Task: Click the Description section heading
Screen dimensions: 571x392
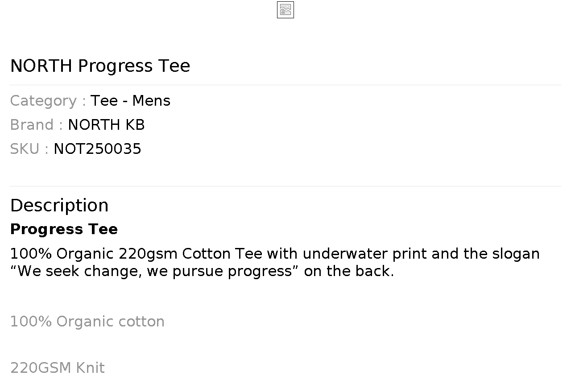Action: click(59, 206)
